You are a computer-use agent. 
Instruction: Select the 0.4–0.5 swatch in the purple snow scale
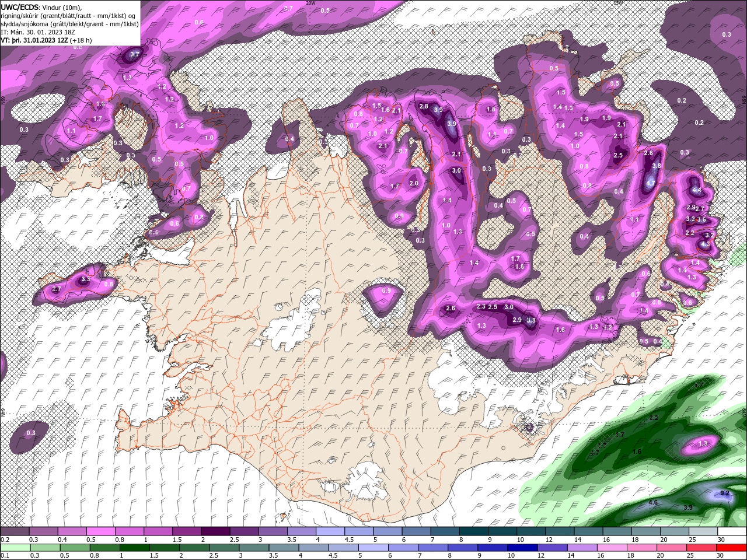point(72,532)
